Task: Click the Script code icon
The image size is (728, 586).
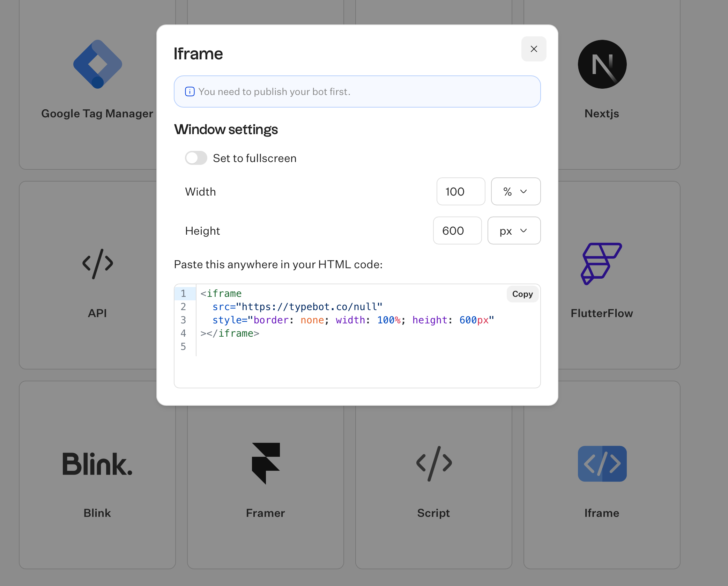Action: [x=433, y=464]
